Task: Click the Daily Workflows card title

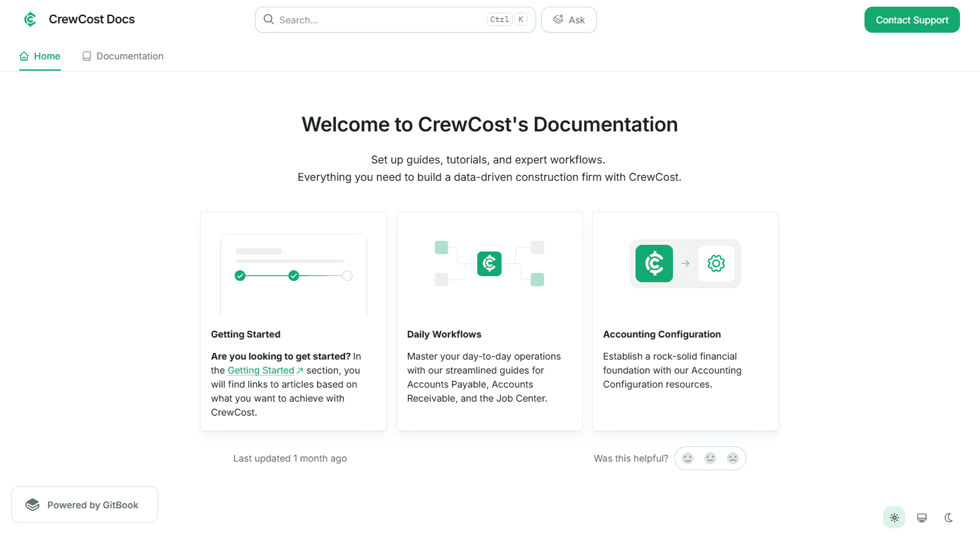Action: pyautogui.click(x=444, y=334)
